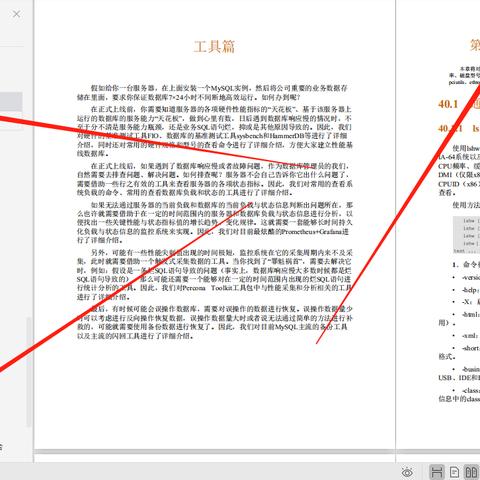This screenshot has width=480, height=480.
Task: Enable continuous scrolling view icon
Action: (437, 472)
